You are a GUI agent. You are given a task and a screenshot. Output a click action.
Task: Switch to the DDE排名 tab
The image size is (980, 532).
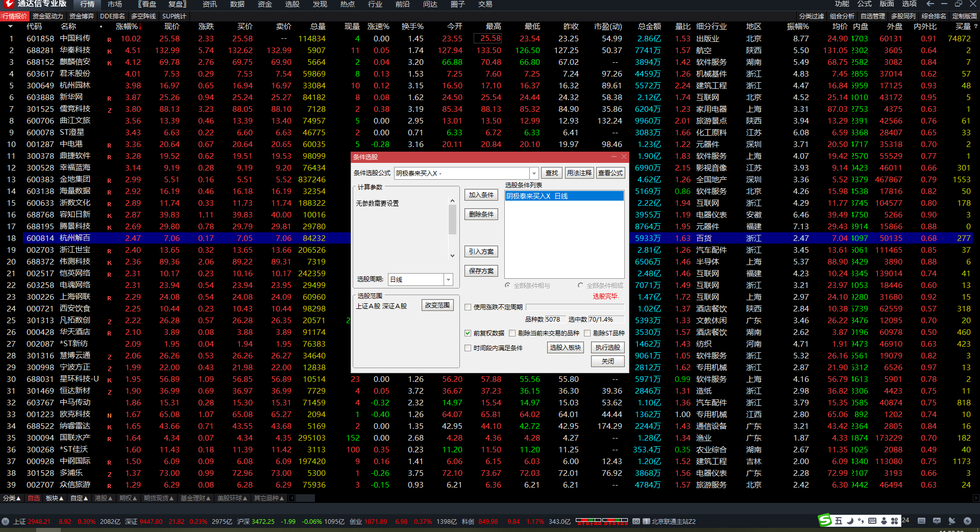(113, 16)
